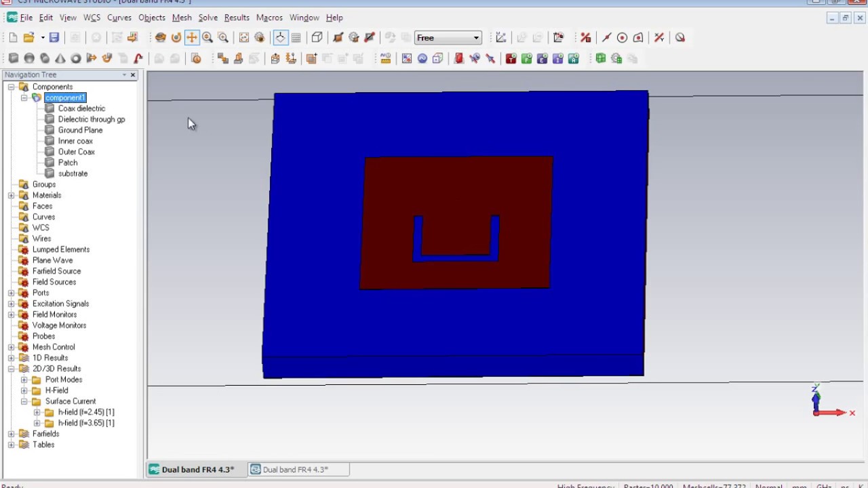This screenshot has height=488, width=868.
Task: Select h-field (f=3.65) [1] result
Action: pos(86,423)
